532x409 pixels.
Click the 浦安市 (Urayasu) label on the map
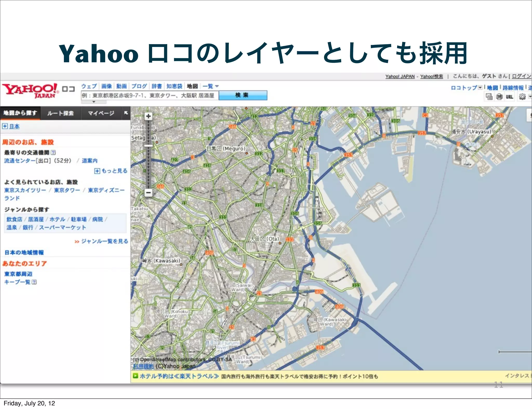471,132
